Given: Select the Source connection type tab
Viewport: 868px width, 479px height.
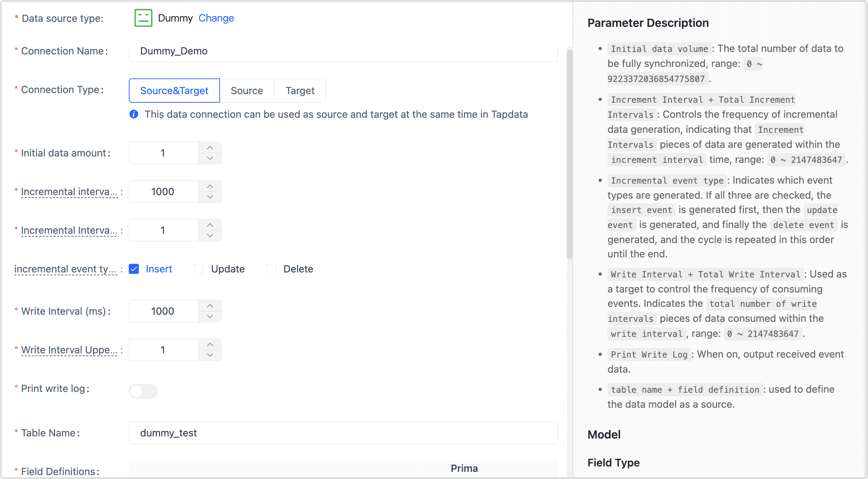Looking at the screenshot, I should (x=247, y=91).
